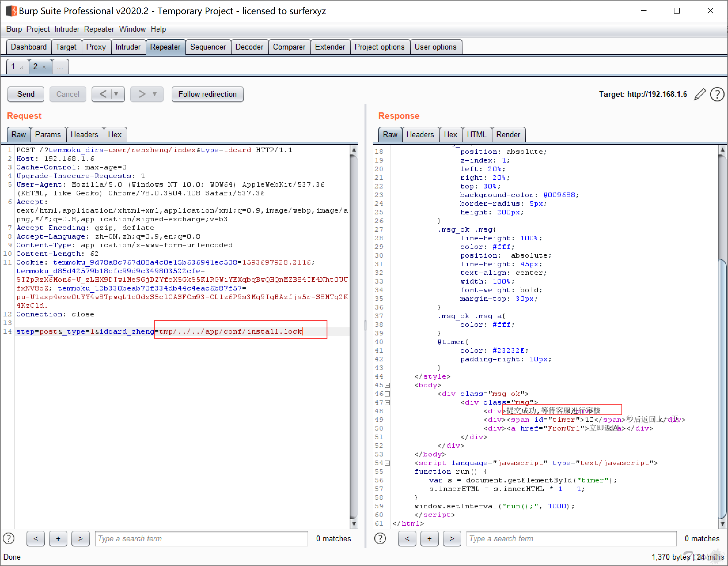728x566 pixels.
Task: Open the Intruder menu in menu bar
Action: pyautogui.click(x=67, y=29)
